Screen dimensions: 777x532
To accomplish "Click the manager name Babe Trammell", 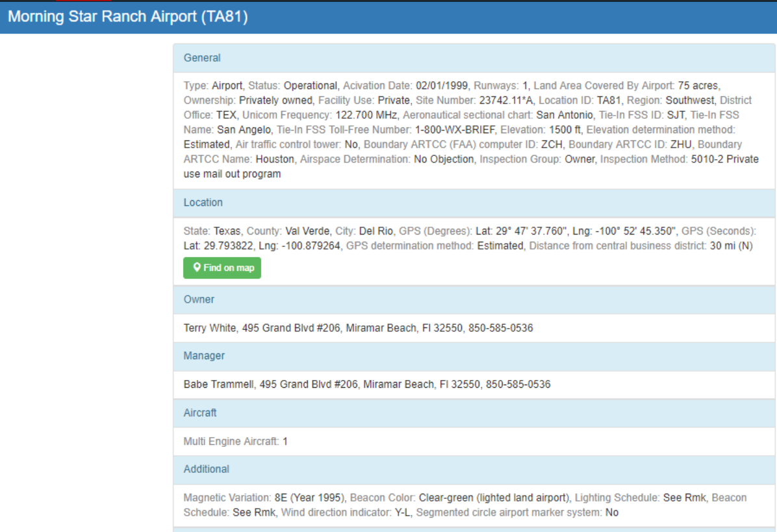I will (218, 385).
